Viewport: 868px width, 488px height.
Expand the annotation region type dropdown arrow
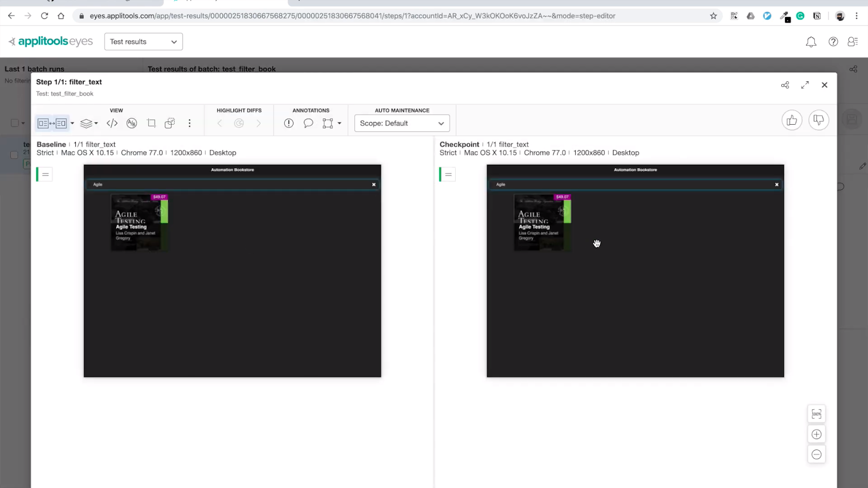340,124
